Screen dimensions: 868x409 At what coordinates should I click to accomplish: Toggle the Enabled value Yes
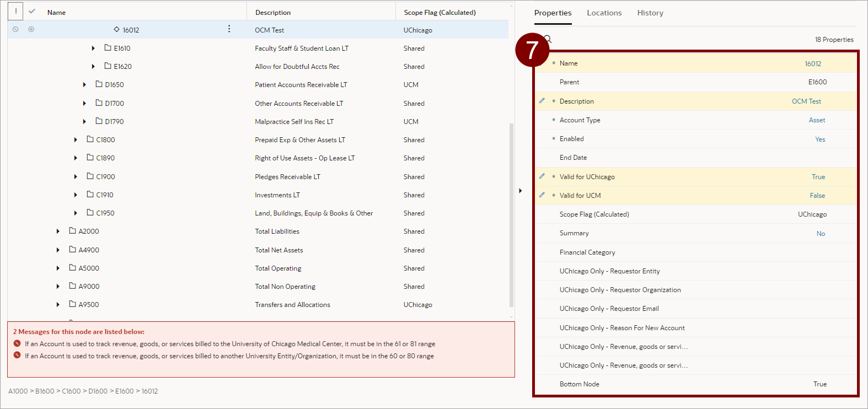pos(820,139)
